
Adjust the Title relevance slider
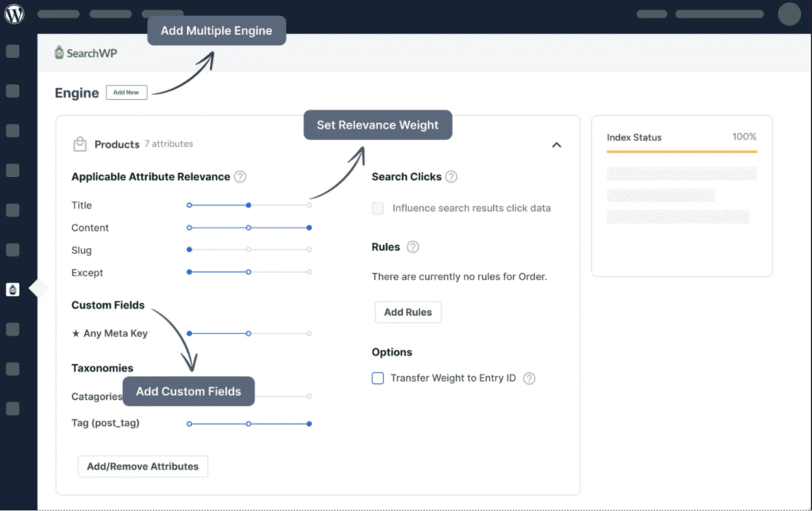(249, 205)
